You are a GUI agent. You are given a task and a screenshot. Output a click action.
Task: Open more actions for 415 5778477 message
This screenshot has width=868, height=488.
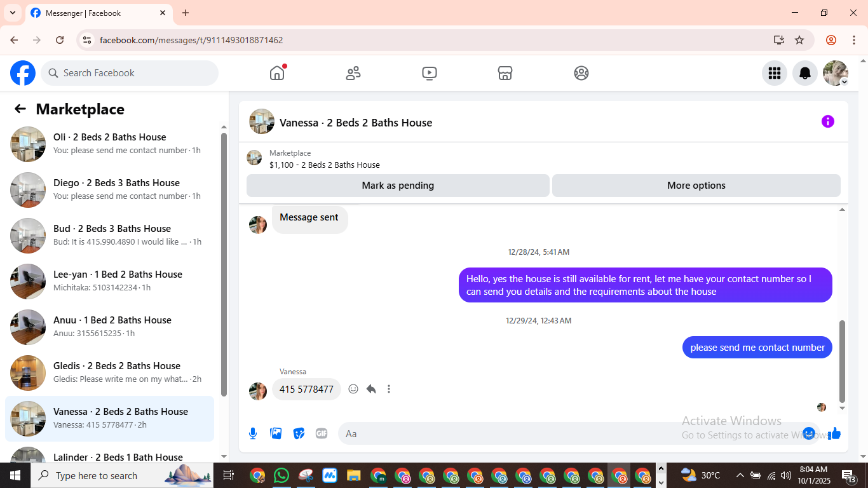point(389,389)
